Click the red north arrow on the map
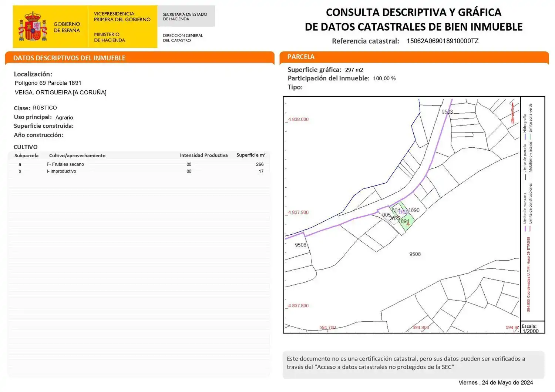Screen dimensions: 555x392 click(x=513, y=113)
